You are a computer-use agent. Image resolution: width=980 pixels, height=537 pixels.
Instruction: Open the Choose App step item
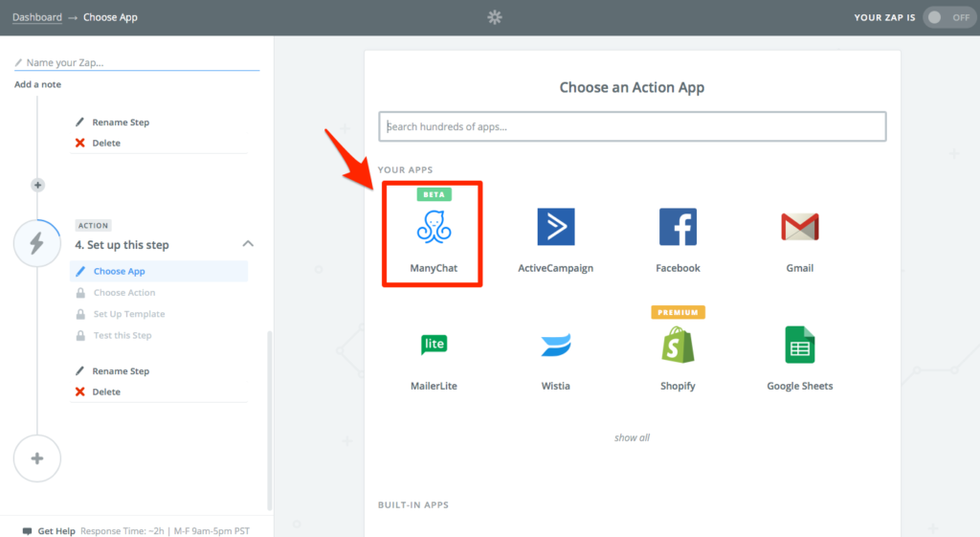tap(159, 271)
